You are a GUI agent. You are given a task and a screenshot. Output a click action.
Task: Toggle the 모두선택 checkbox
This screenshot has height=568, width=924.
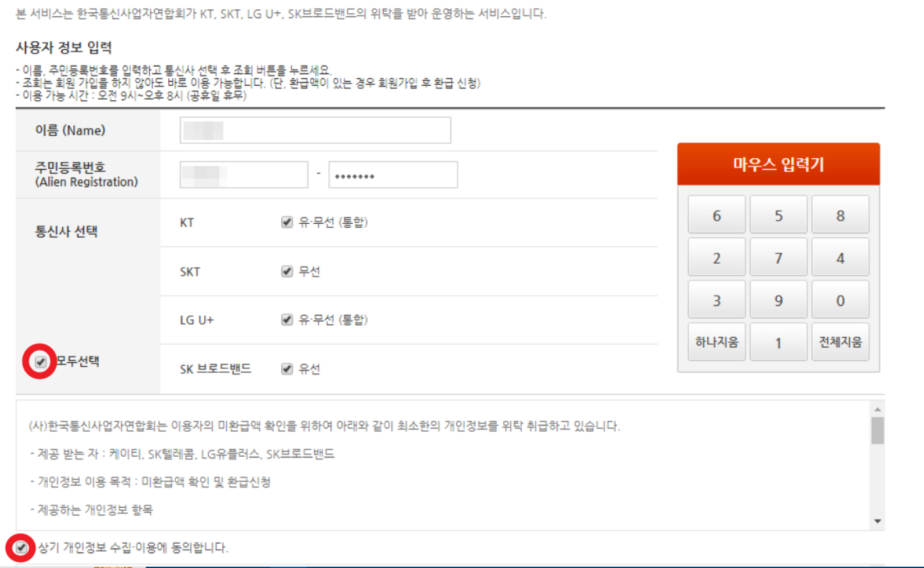41,361
